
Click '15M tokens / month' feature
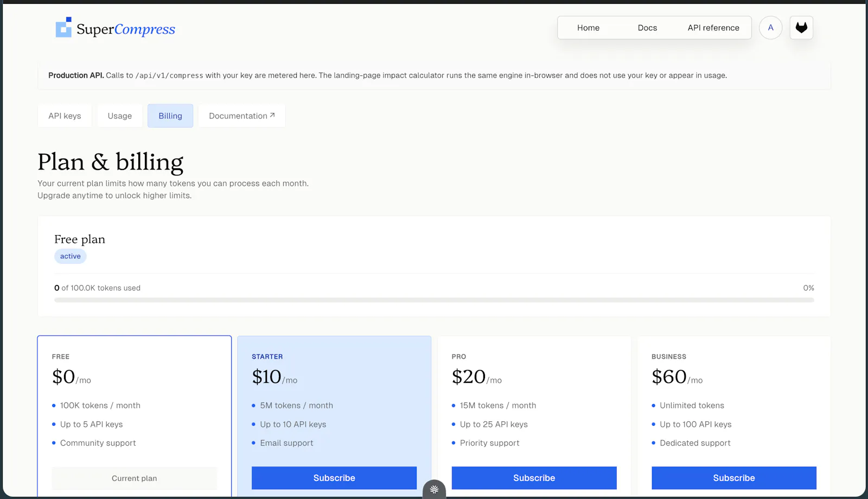[x=498, y=406]
